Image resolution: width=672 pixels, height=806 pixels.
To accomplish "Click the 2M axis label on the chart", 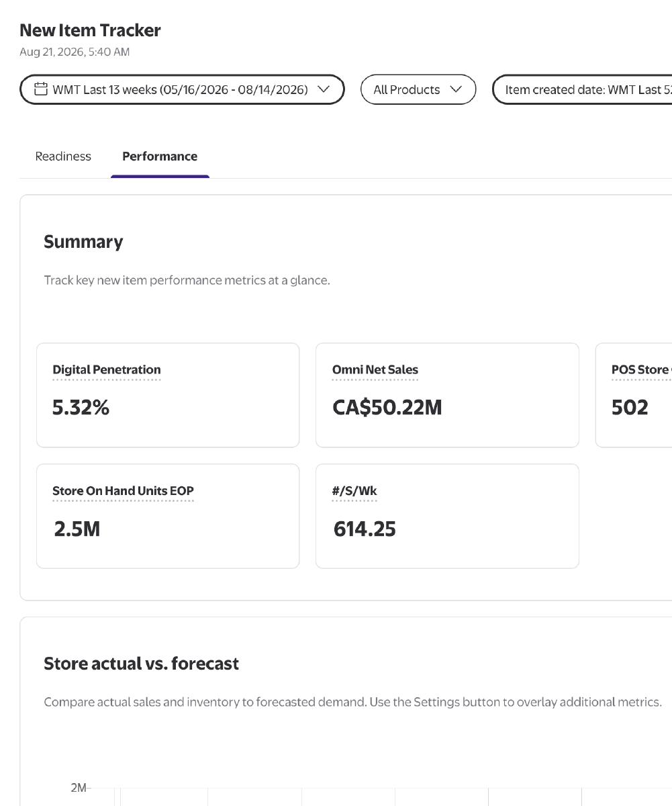I will 79,788.
